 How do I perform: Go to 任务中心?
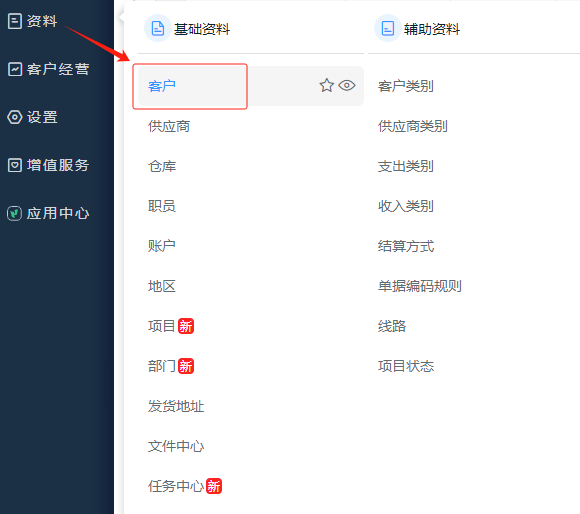point(176,486)
